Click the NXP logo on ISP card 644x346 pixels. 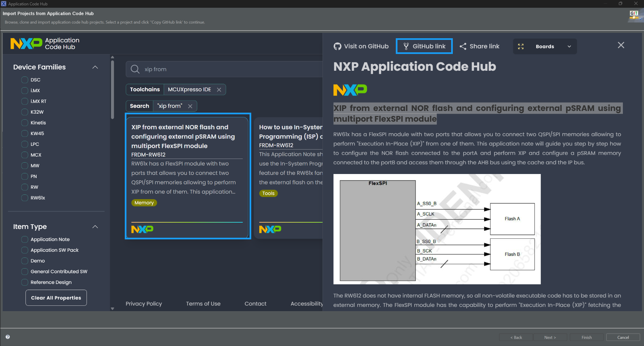coord(270,229)
